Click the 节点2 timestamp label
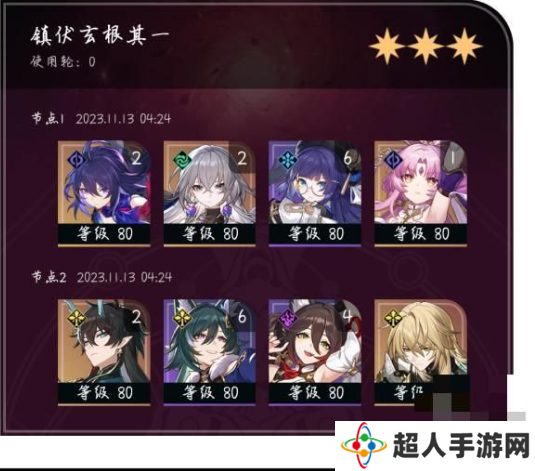The height and width of the screenshot is (471, 535). click(101, 277)
